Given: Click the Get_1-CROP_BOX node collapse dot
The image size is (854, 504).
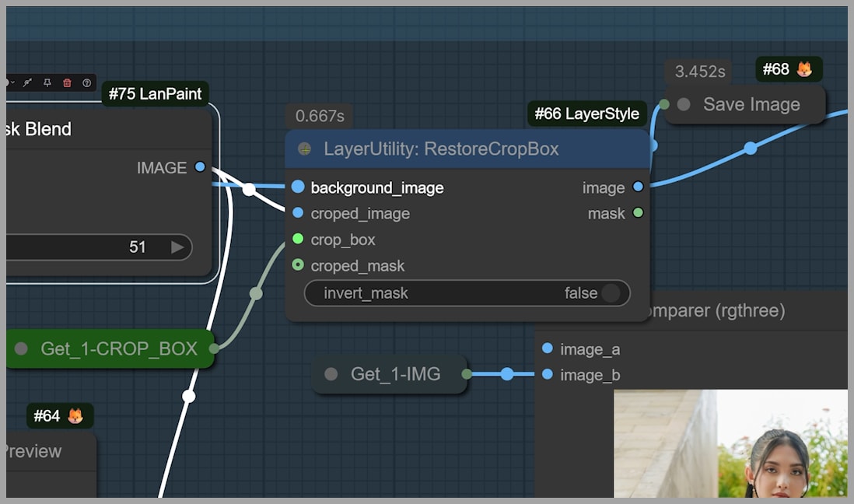Looking at the screenshot, I should pos(21,348).
